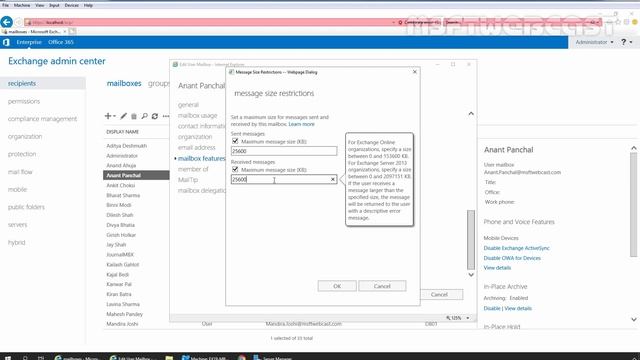Click OK in message size restrictions dialog

[337, 286]
